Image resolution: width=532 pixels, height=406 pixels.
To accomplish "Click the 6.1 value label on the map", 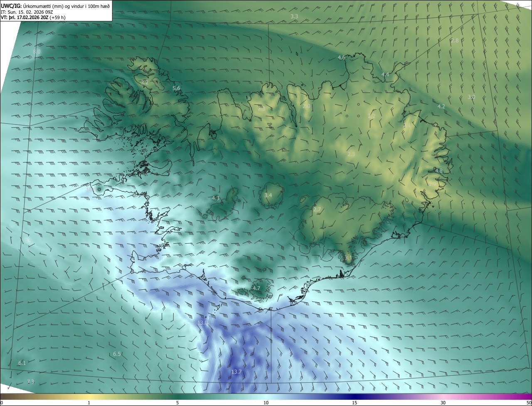I will point(22,363).
